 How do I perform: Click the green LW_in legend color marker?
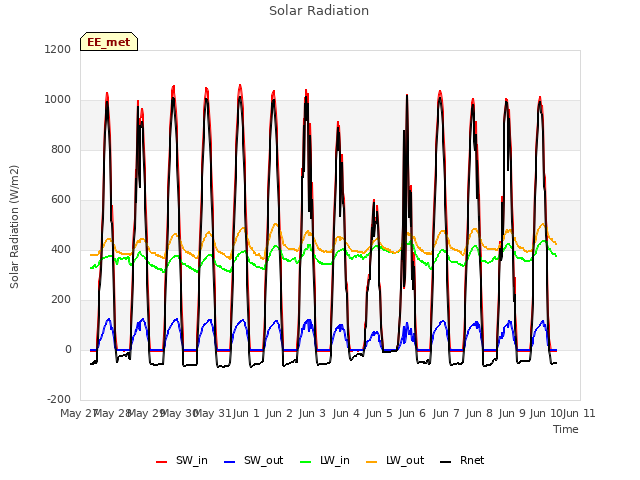coord(306,462)
